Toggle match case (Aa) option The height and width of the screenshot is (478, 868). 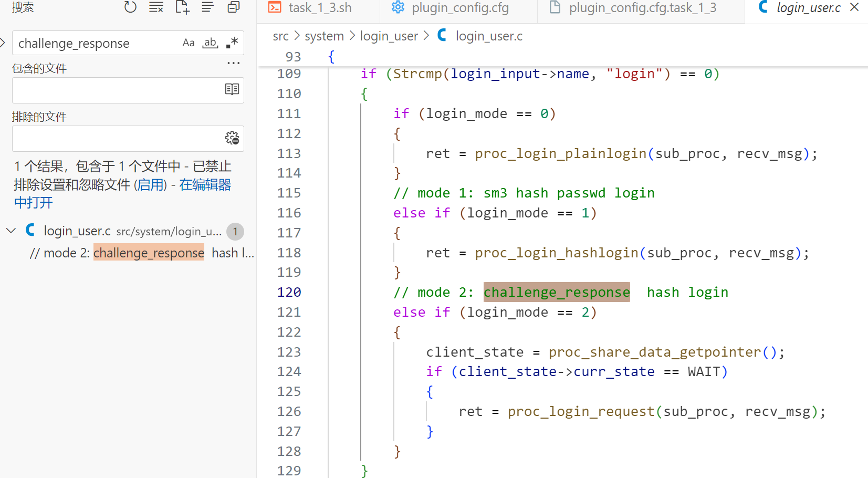pyautogui.click(x=189, y=43)
